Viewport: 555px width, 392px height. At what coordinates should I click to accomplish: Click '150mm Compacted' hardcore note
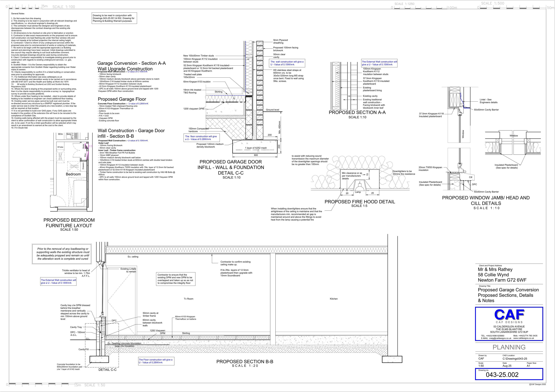198,129
